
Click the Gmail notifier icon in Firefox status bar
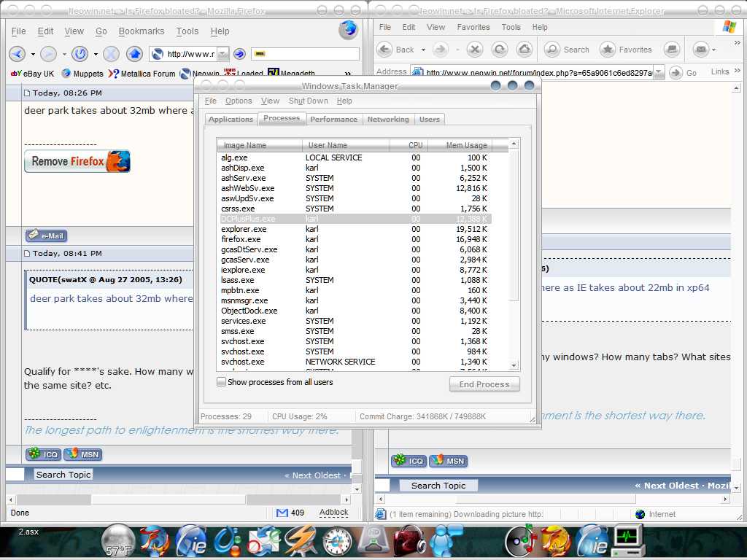pos(282,513)
